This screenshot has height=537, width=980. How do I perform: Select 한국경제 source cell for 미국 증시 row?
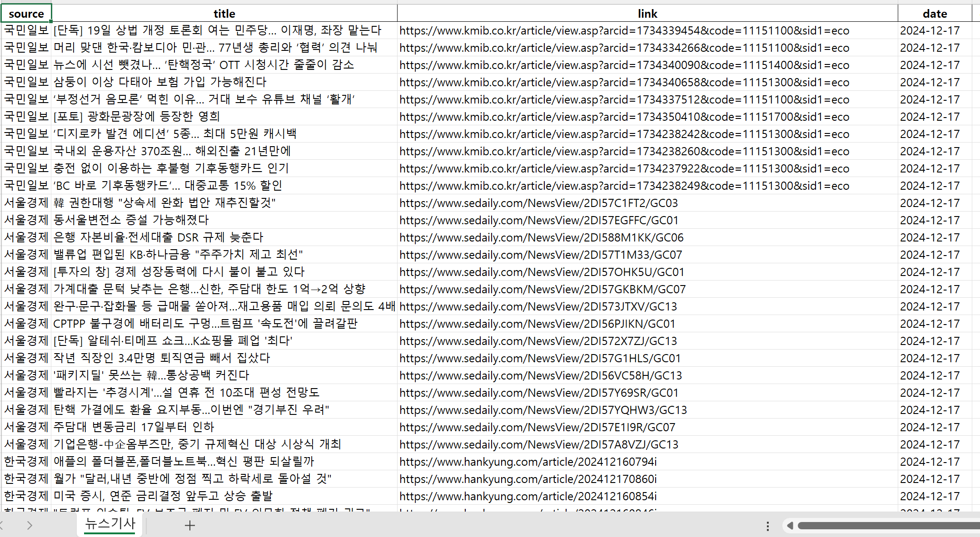click(x=26, y=496)
